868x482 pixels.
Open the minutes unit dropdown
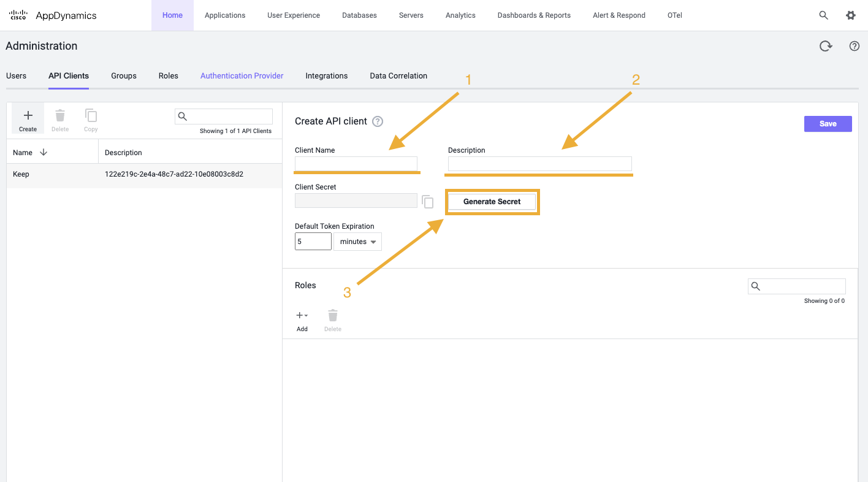click(357, 242)
